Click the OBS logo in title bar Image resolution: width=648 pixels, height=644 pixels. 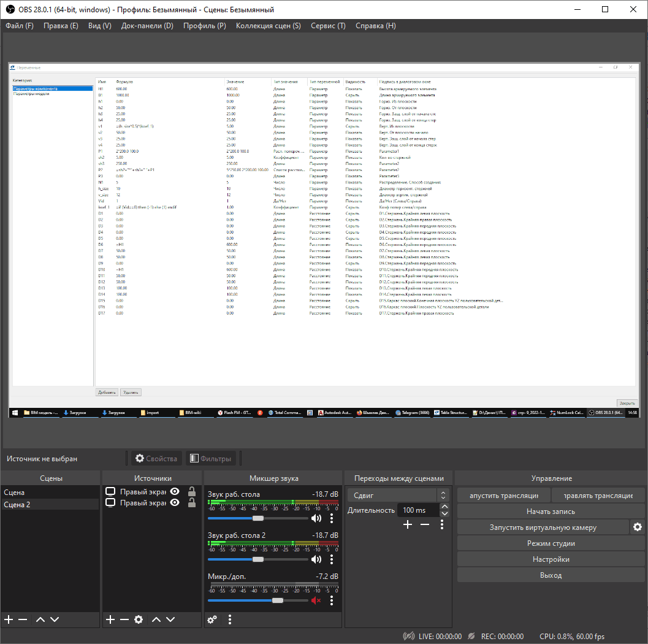(10, 9)
